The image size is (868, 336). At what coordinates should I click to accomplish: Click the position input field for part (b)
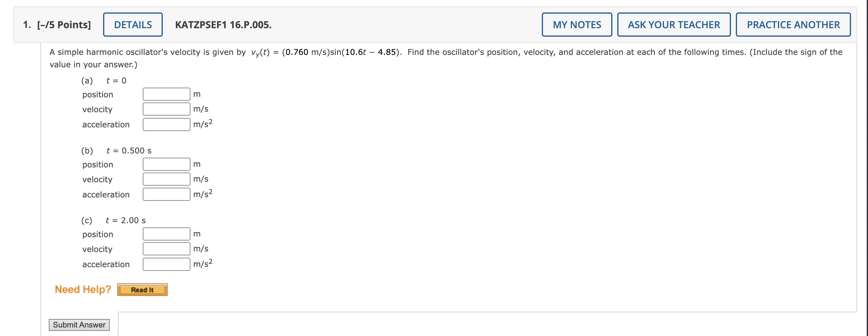click(166, 164)
